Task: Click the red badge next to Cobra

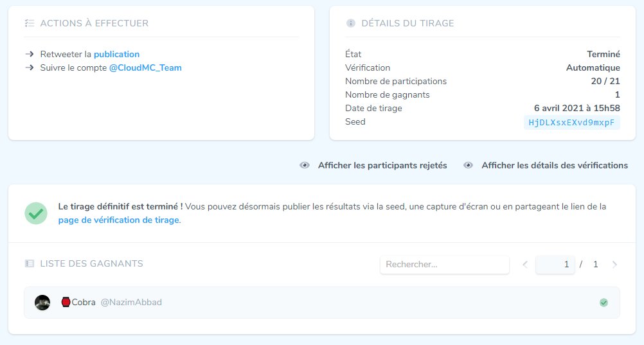Action: (66, 303)
